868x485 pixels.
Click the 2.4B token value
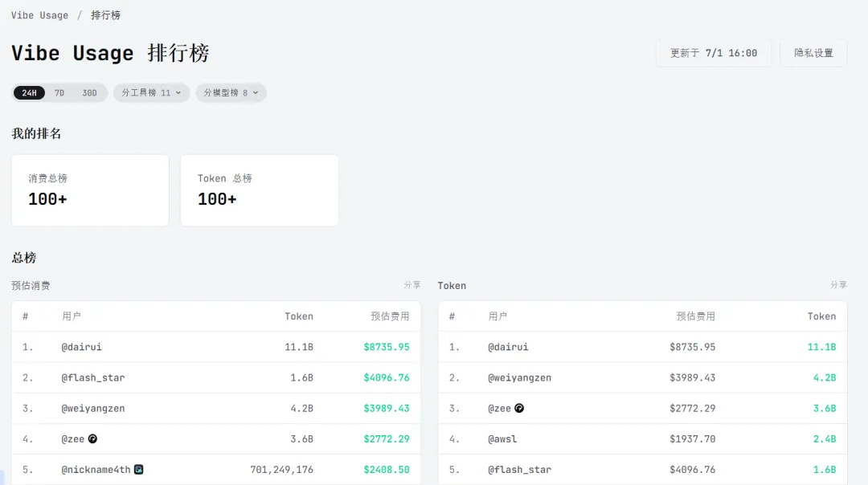tap(825, 439)
